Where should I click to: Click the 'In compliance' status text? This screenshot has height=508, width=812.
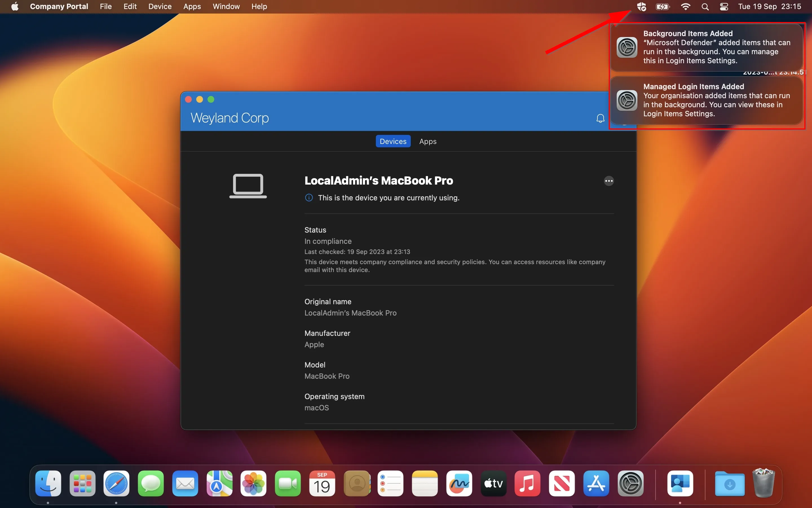point(328,241)
